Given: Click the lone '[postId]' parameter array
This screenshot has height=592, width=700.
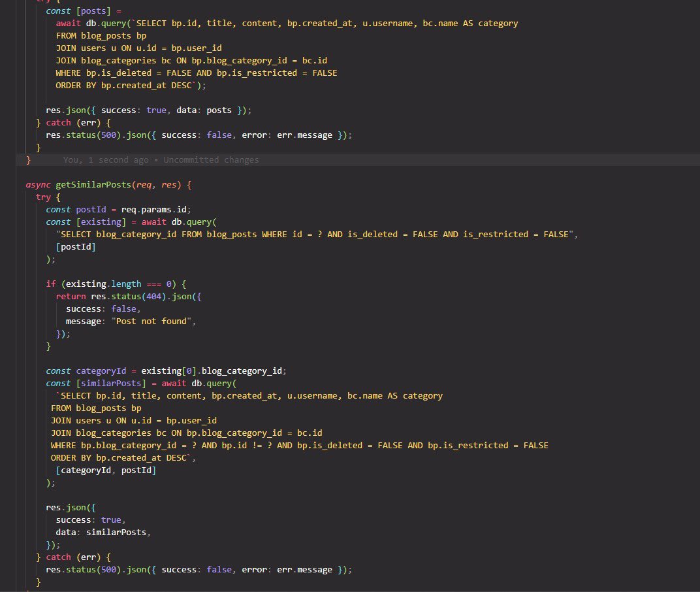Looking at the screenshot, I should 76,246.
